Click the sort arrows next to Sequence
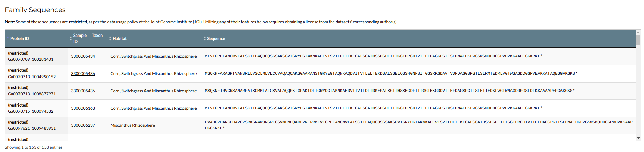This screenshot has width=644, height=152. pos(205,39)
